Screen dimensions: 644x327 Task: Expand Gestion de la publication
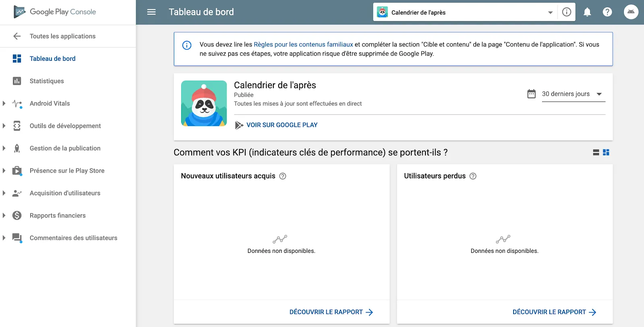pos(4,148)
